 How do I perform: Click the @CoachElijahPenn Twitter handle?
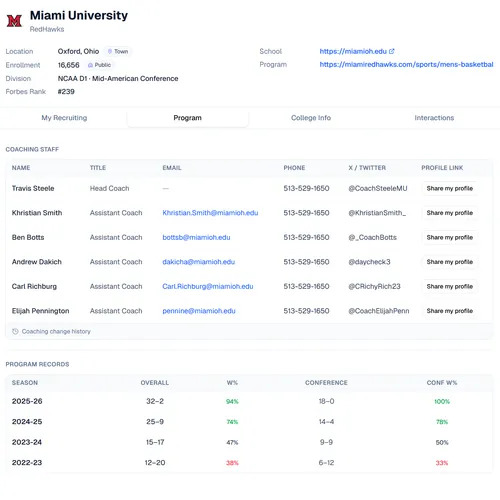[379, 311]
